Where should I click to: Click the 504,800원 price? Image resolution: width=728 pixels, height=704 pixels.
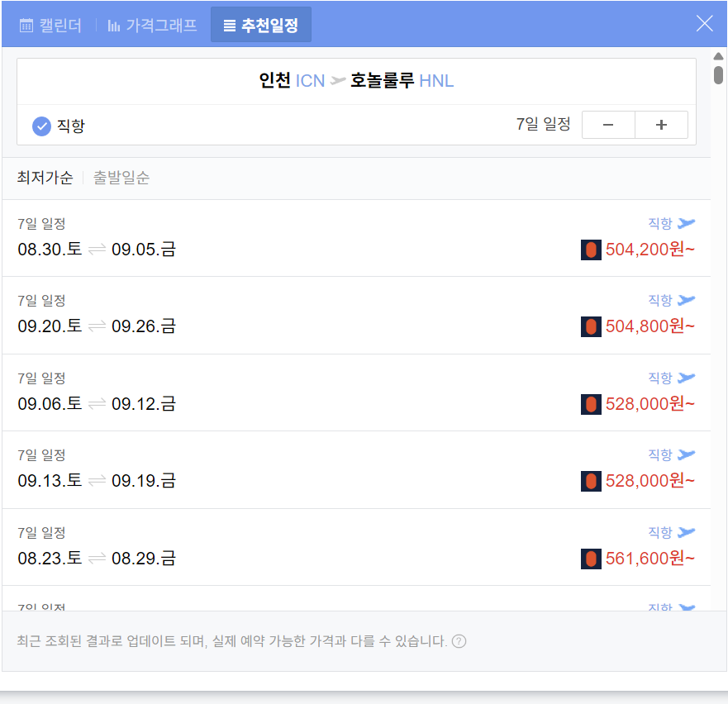650,326
